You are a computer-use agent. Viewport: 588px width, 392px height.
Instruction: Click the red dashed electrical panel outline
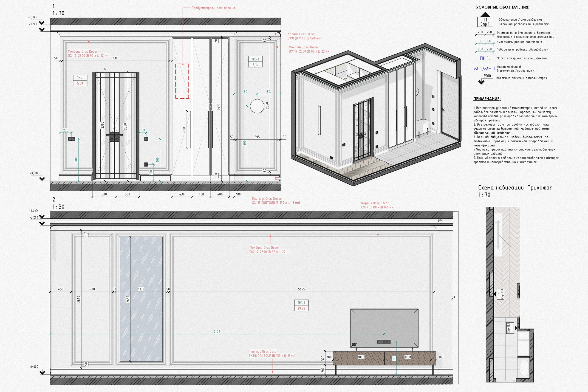tap(182, 81)
